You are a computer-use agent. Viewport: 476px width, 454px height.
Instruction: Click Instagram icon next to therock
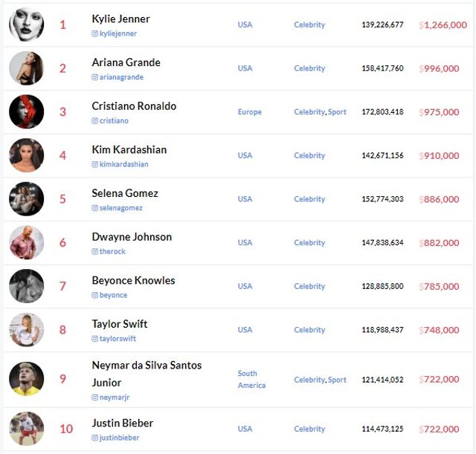[95, 252]
